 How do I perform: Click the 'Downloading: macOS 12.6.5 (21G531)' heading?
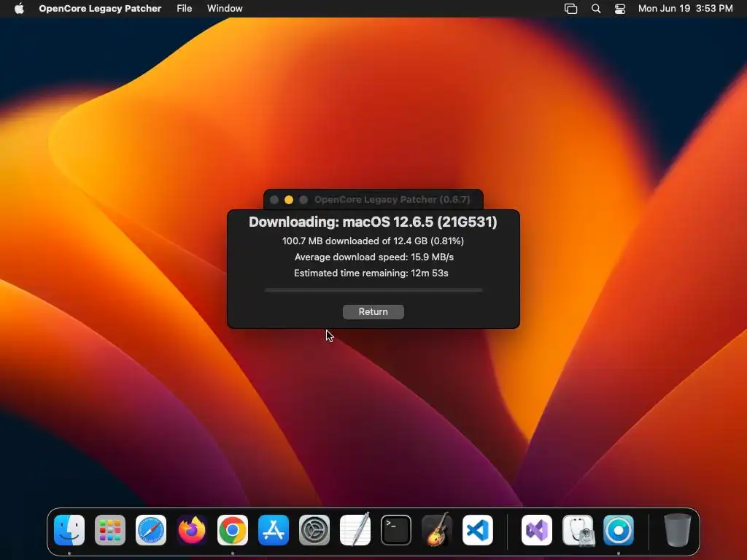click(x=373, y=222)
